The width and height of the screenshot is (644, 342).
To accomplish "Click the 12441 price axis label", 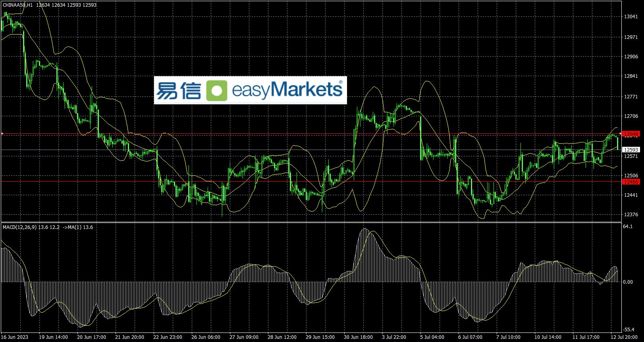I will 631,195.
